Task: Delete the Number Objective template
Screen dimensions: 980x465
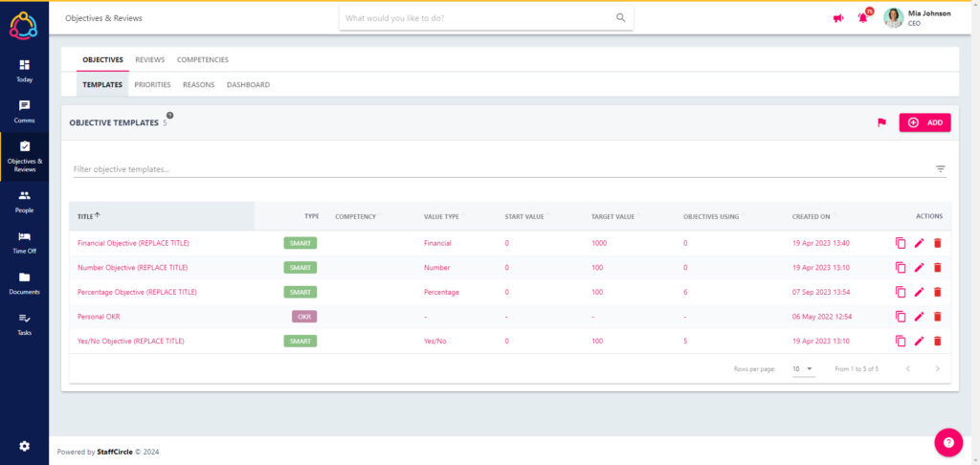Action: click(x=937, y=268)
